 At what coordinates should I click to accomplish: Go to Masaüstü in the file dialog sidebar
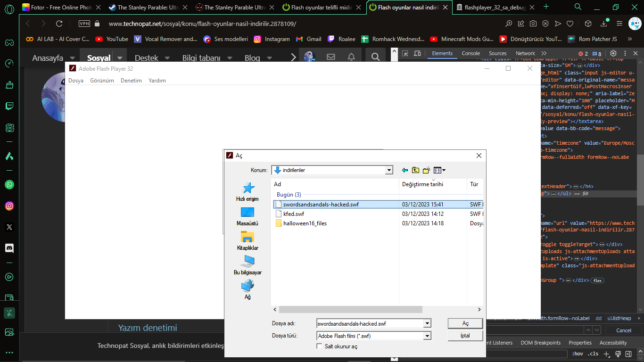pyautogui.click(x=247, y=217)
